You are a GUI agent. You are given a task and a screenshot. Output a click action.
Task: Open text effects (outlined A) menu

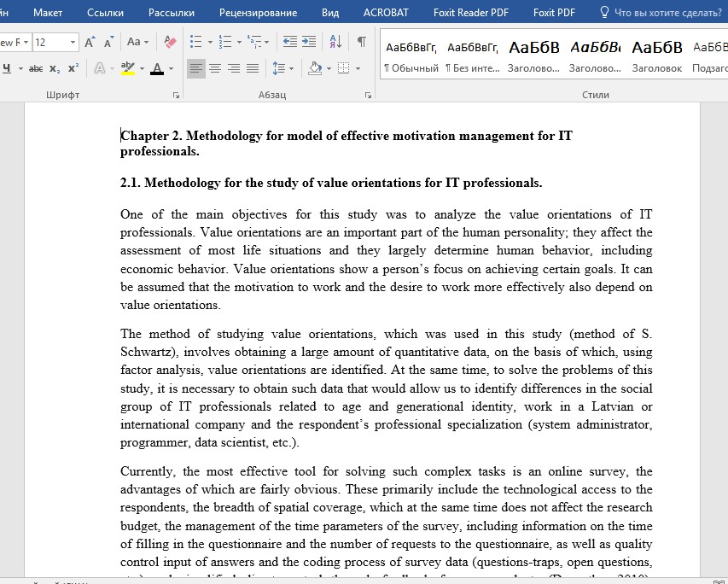click(x=99, y=69)
